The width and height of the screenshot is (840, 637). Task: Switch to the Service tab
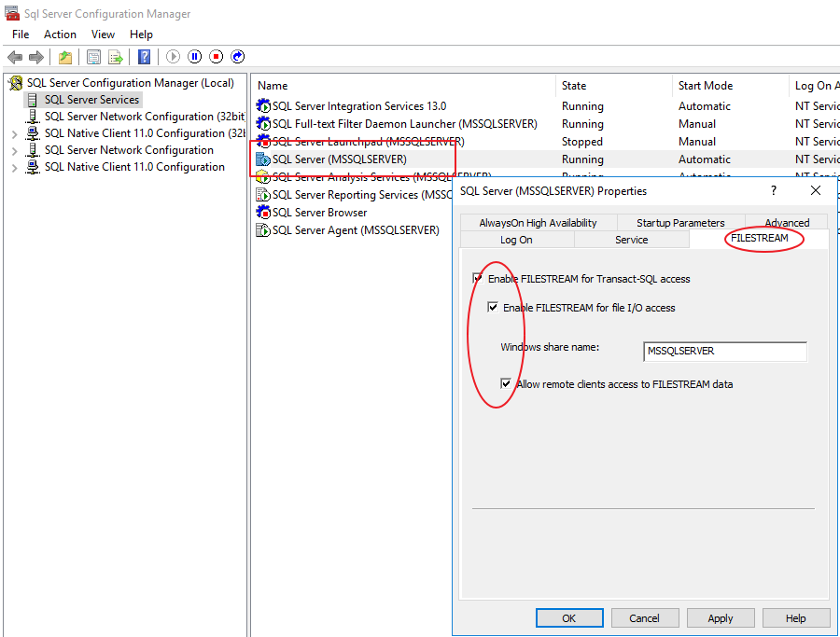[x=631, y=240]
